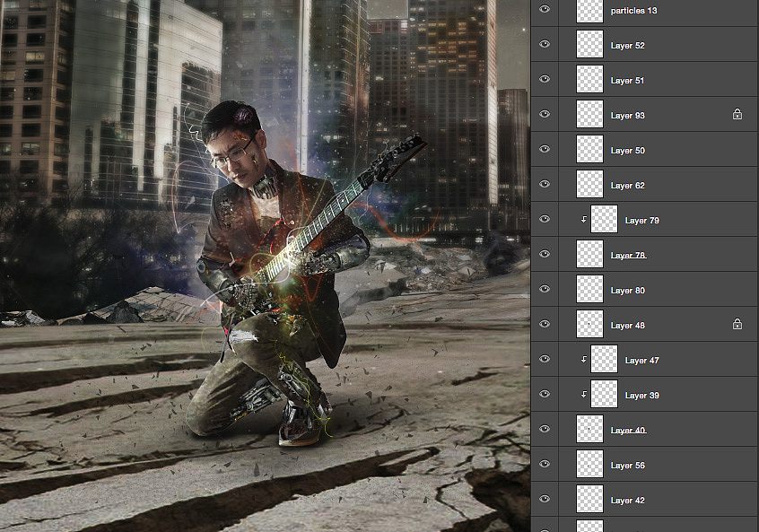Select the Layer 93 thumbnail

[x=589, y=114]
